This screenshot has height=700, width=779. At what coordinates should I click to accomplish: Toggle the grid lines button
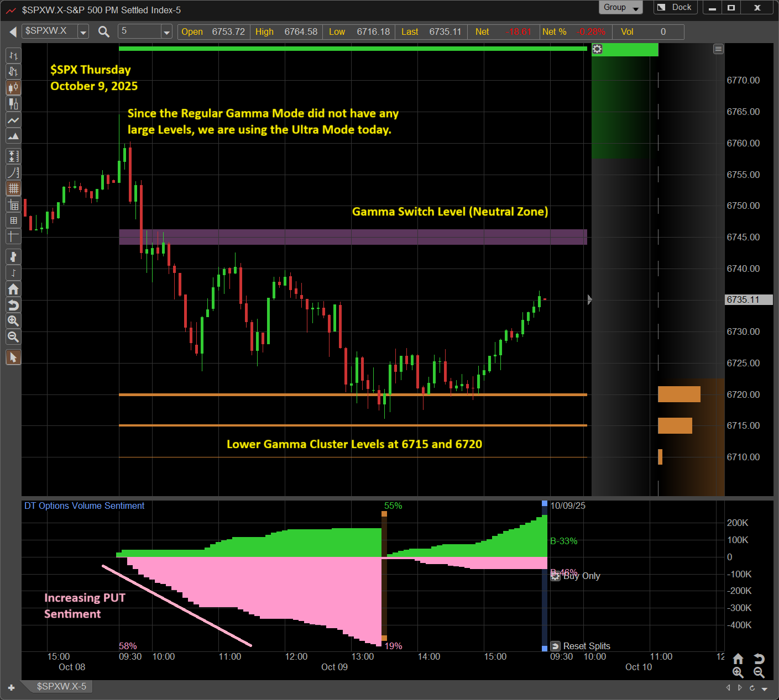pos(13,188)
